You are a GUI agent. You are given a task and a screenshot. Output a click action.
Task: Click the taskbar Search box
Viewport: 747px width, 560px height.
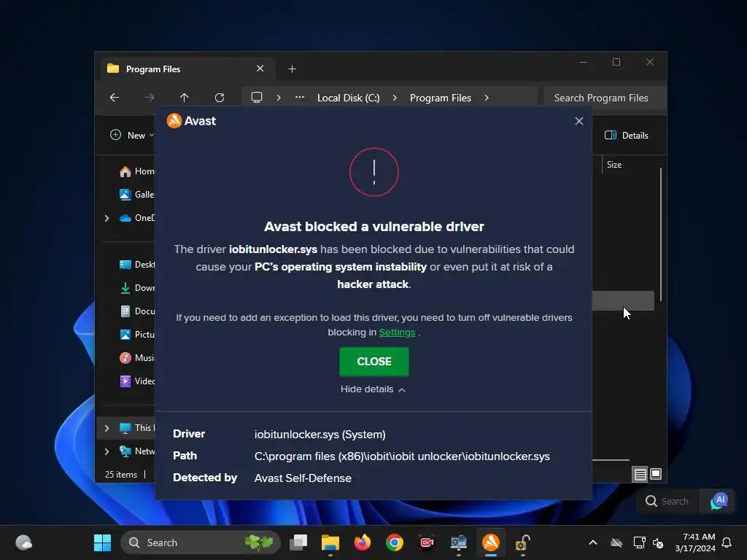click(x=200, y=542)
